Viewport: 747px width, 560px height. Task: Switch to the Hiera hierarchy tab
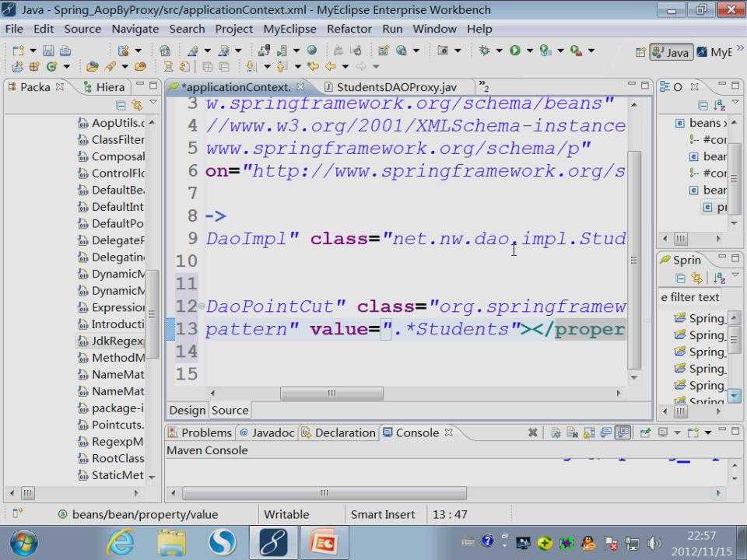(x=104, y=87)
